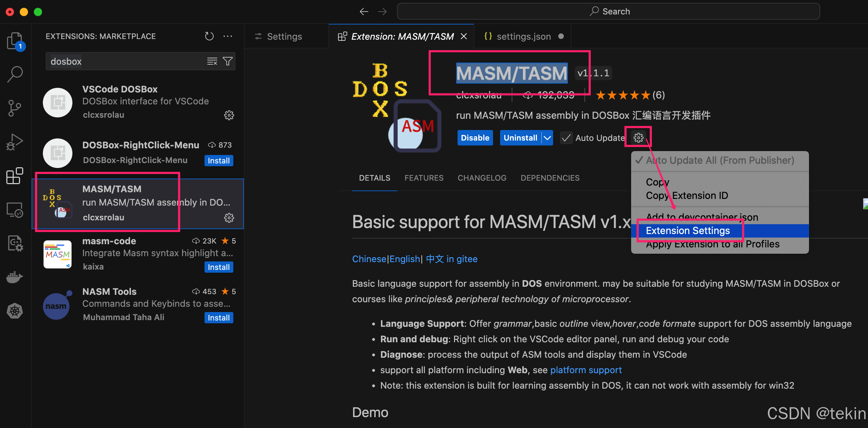
Task: Click the manage gear next to Auto Update
Action: coord(639,138)
